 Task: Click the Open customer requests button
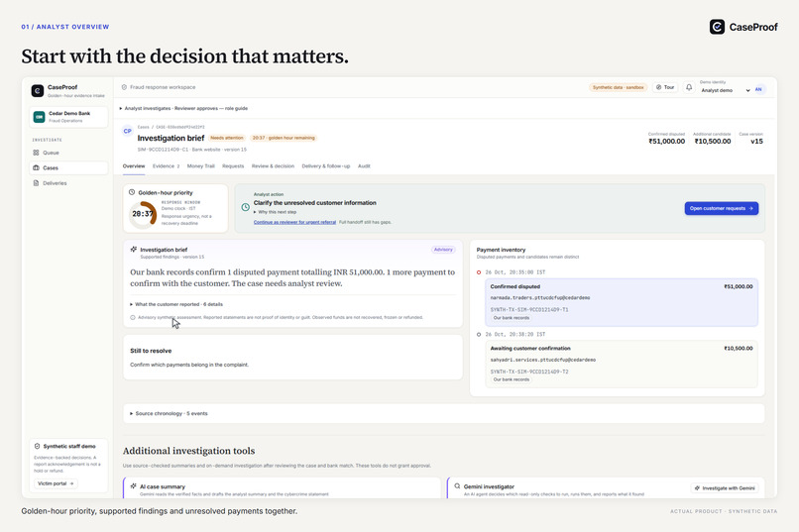(721, 208)
